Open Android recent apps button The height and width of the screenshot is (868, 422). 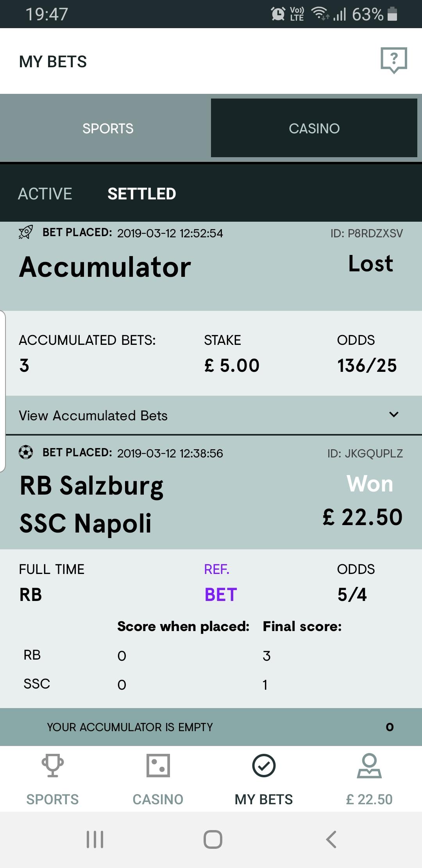(95, 839)
